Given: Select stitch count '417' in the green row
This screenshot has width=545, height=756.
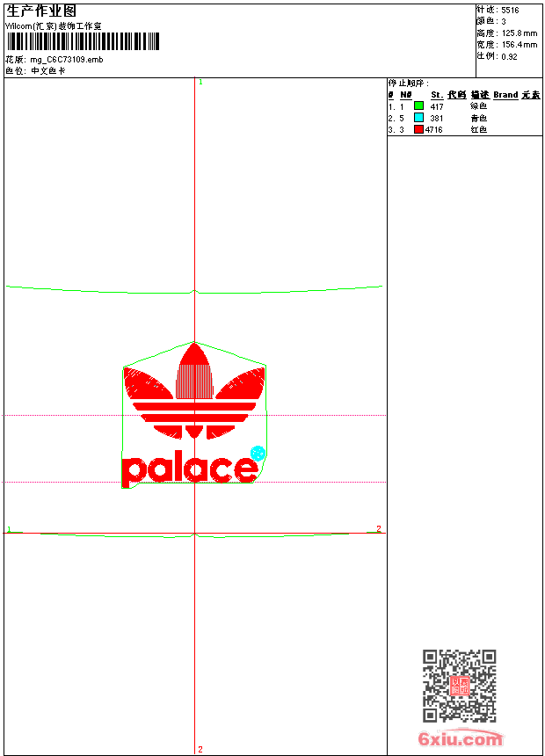Looking at the screenshot, I should point(437,106).
